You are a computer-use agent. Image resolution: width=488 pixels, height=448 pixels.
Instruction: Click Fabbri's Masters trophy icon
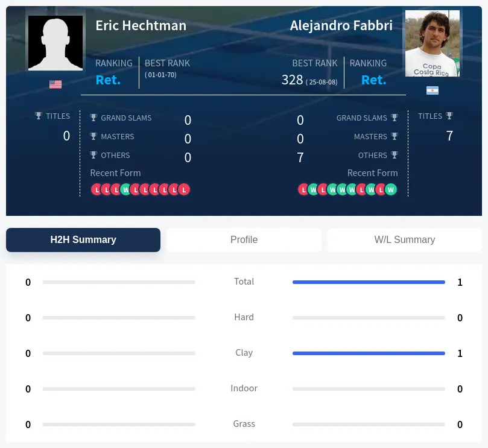(395, 136)
